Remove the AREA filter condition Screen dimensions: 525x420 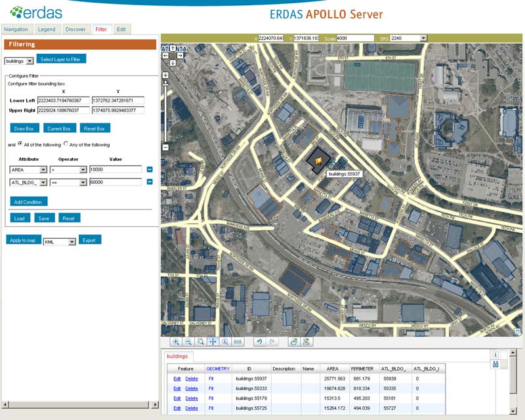pyautogui.click(x=149, y=169)
